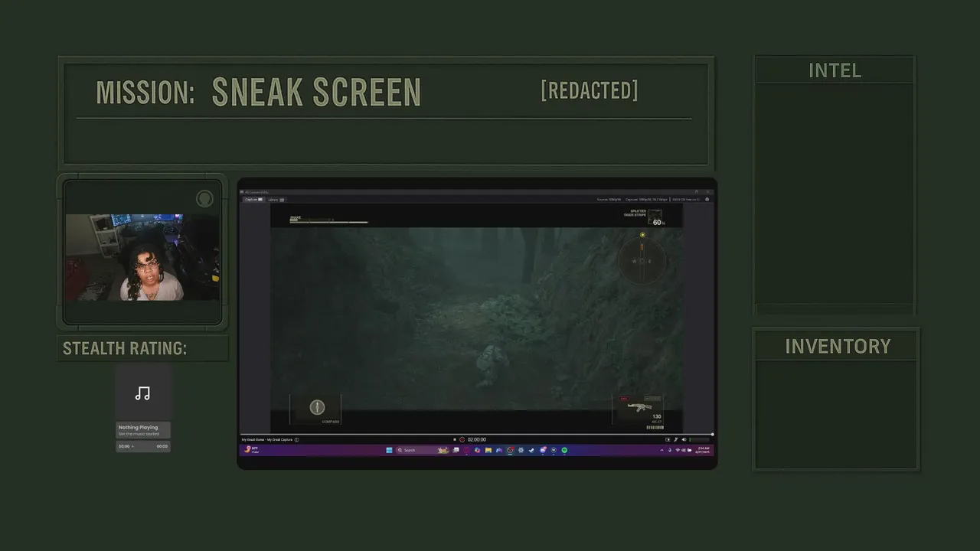Click the SNEAK SCREEN mission title
Image resolution: width=980 pixels, height=551 pixels.
click(316, 92)
